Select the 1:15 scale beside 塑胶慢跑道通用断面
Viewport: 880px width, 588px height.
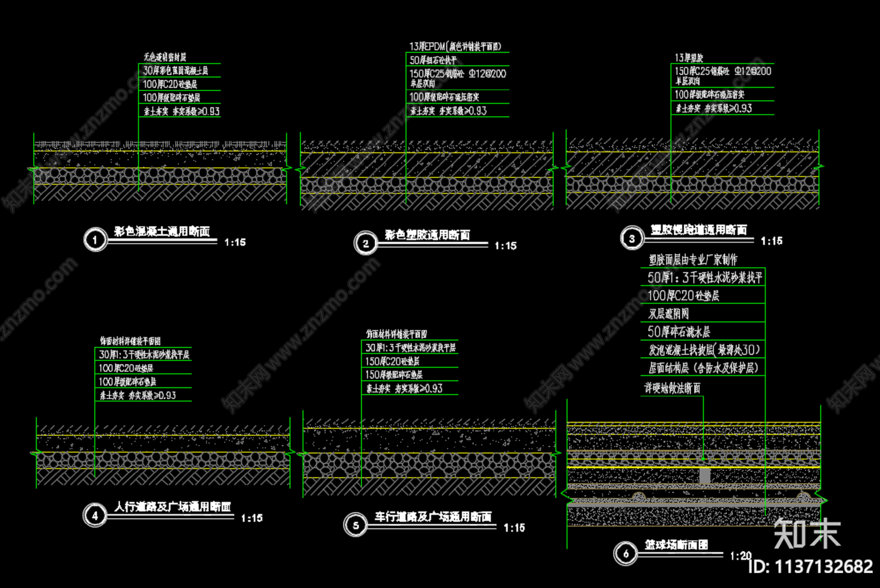tap(772, 241)
